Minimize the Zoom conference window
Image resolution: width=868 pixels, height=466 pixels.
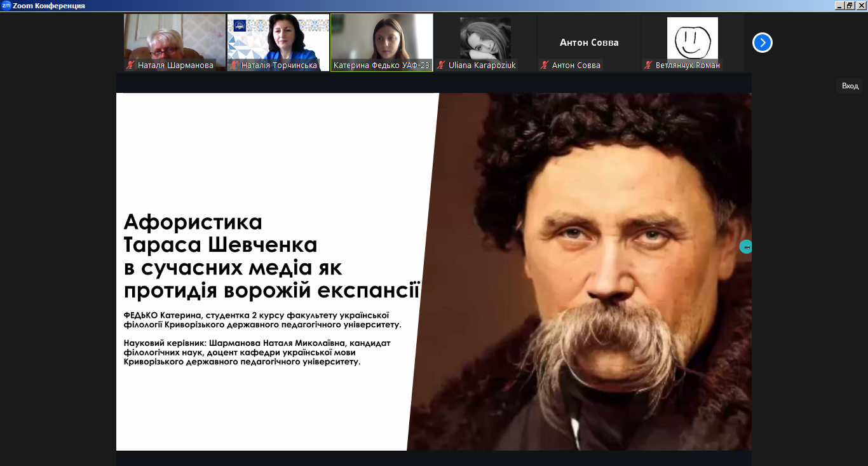click(839, 5)
